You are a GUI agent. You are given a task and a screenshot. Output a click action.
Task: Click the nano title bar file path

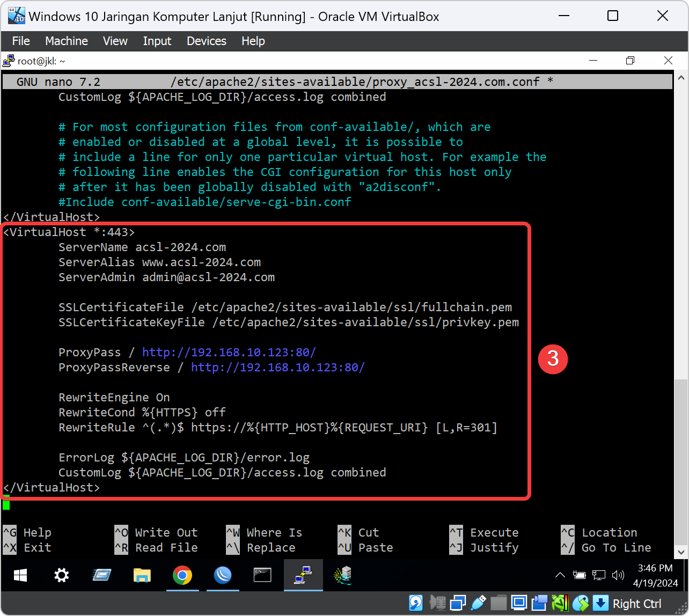[x=355, y=82]
